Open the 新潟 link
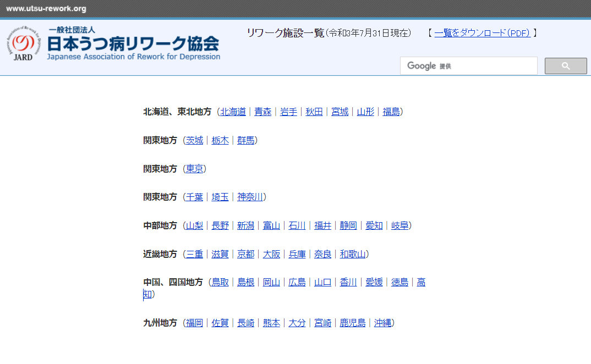Viewport: 591px width, 364px height. [x=246, y=225]
